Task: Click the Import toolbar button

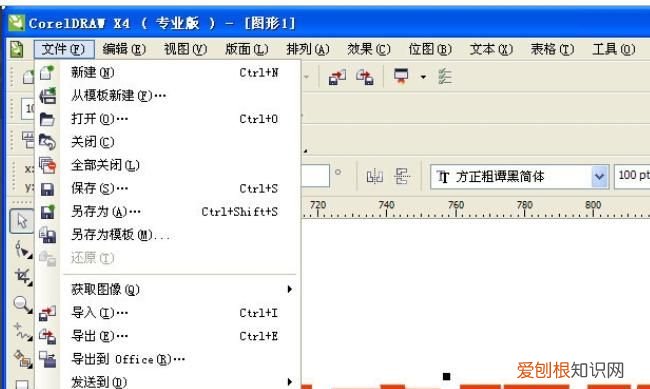Action: pos(337,77)
